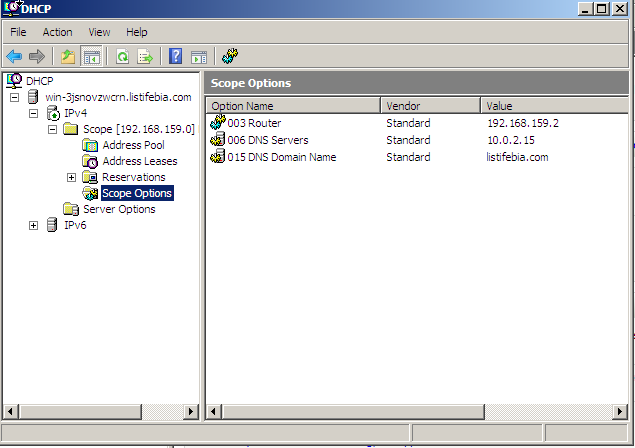635x448 pixels.
Task: Click the DHCP root node icon in tree
Action: click(x=14, y=81)
